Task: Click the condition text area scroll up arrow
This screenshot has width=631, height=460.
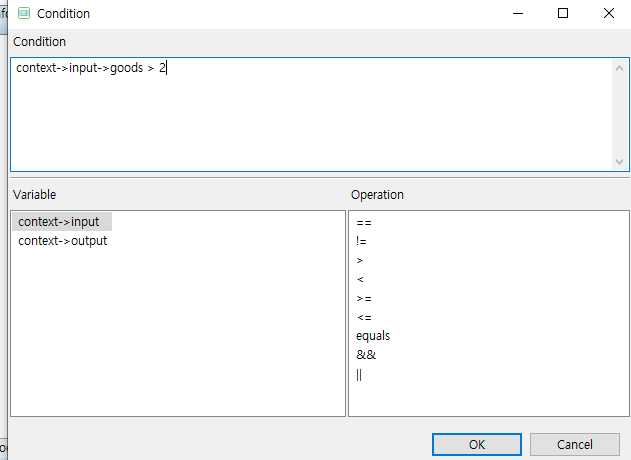Action: 620,67
